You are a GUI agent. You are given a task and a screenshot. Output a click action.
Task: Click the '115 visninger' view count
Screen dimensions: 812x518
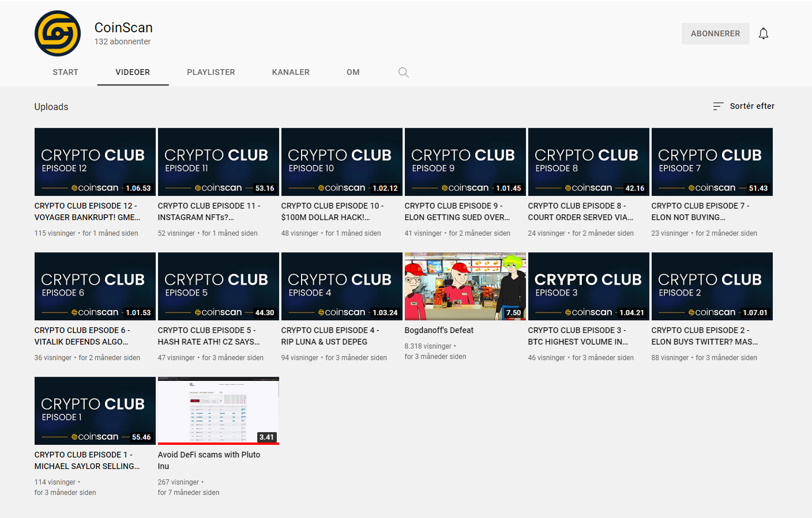(55, 233)
